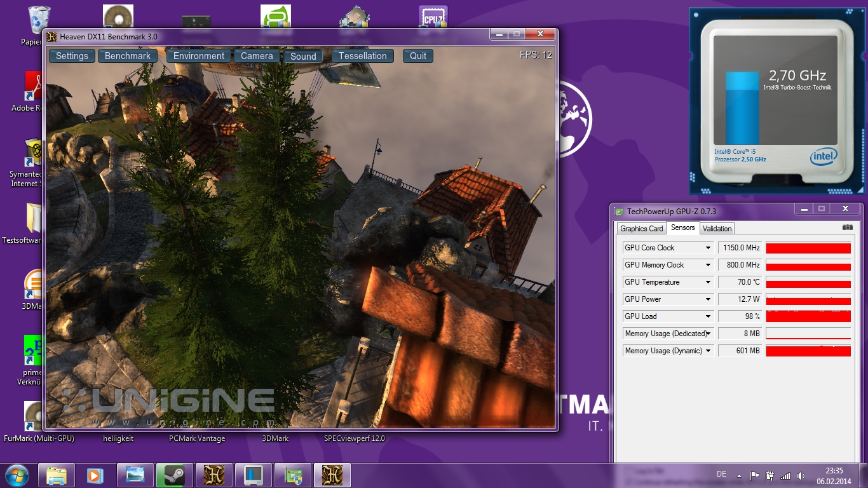Viewport: 868px width, 488px height.
Task: Click the GPU Load value 98 %
Action: (x=740, y=316)
